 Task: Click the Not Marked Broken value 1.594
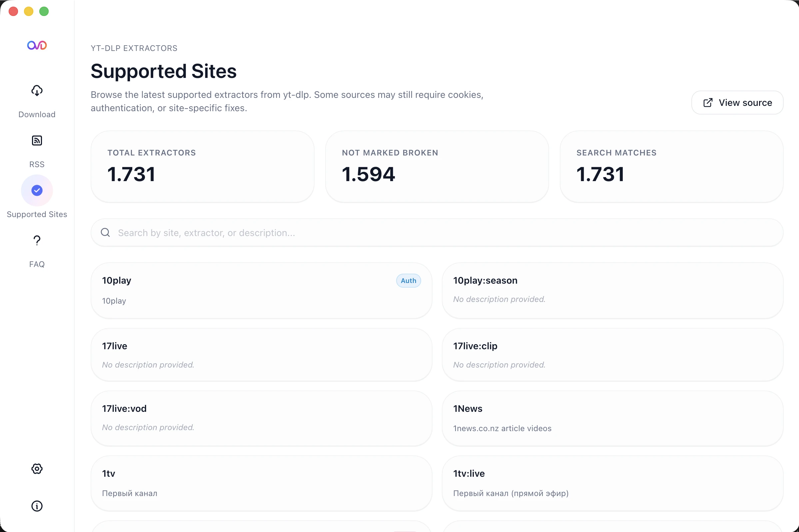pyautogui.click(x=369, y=174)
